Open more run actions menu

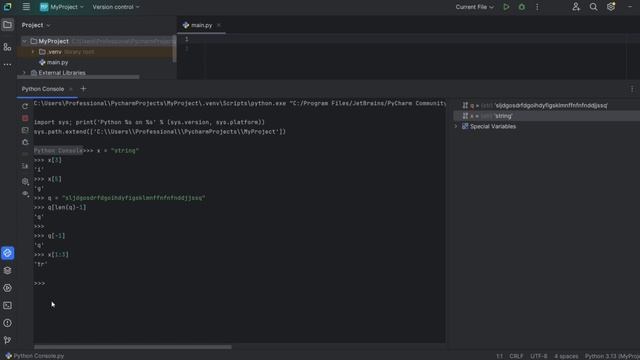point(537,7)
